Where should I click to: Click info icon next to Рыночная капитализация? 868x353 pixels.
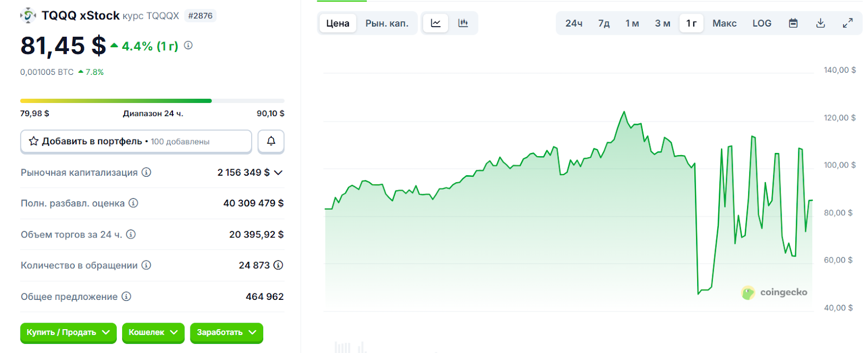pyautogui.click(x=146, y=172)
